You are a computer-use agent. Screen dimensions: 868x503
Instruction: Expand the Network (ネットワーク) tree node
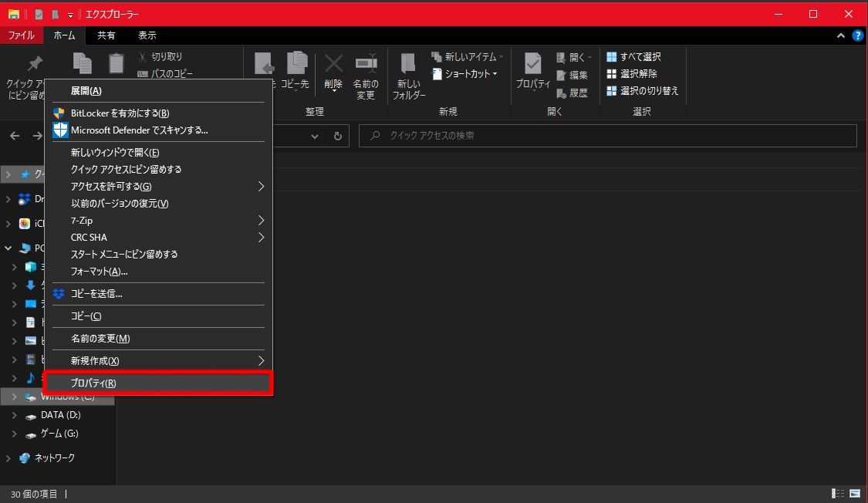8,458
